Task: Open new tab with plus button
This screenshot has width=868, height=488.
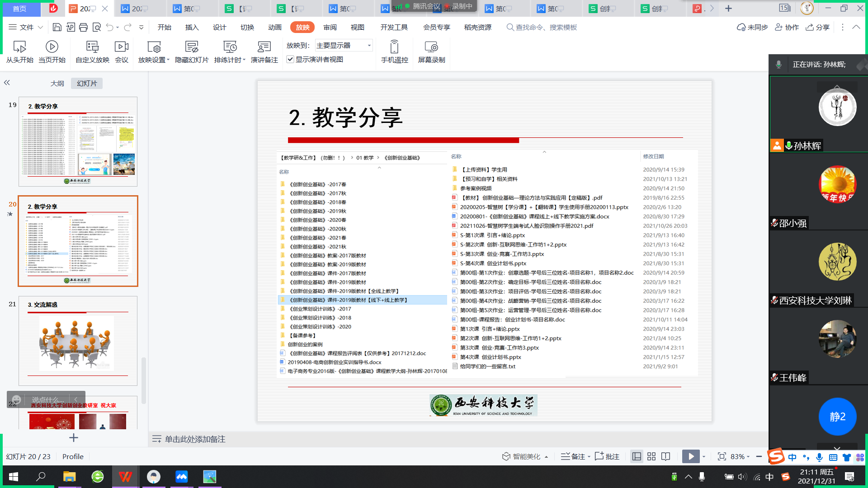Action: pos(728,9)
